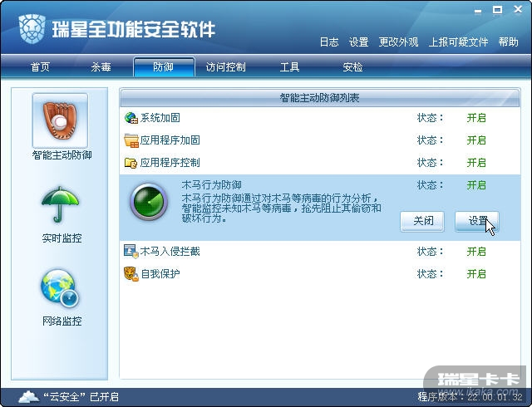
Task: Click the 关闭 button for 木马行为防御
Action: (422, 222)
